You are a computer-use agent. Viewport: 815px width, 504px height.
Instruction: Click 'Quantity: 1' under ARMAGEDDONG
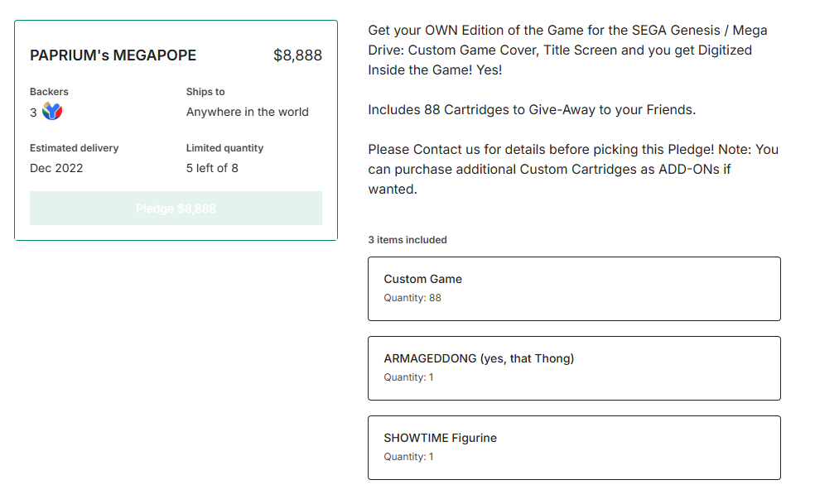click(x=408, y=377)
